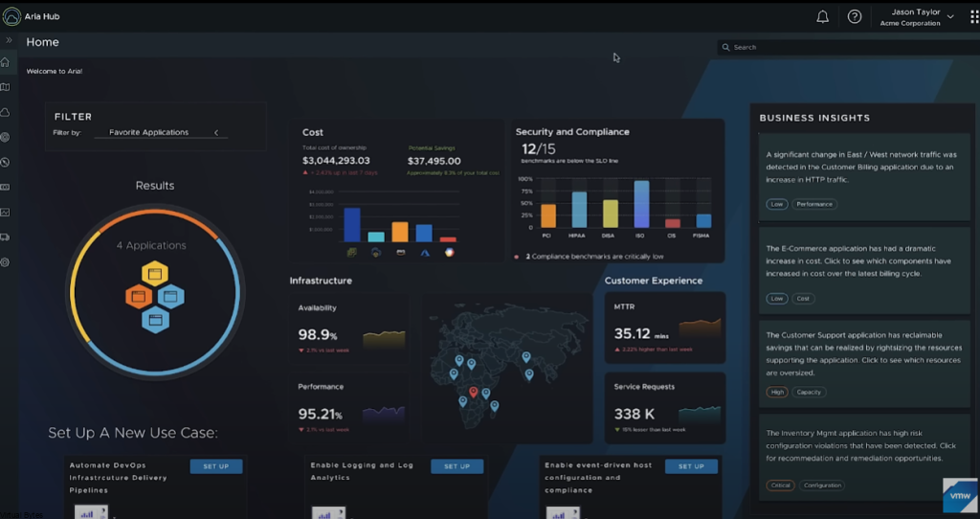
Task: Click the CIS compliance bar
Action: (673, 223)
